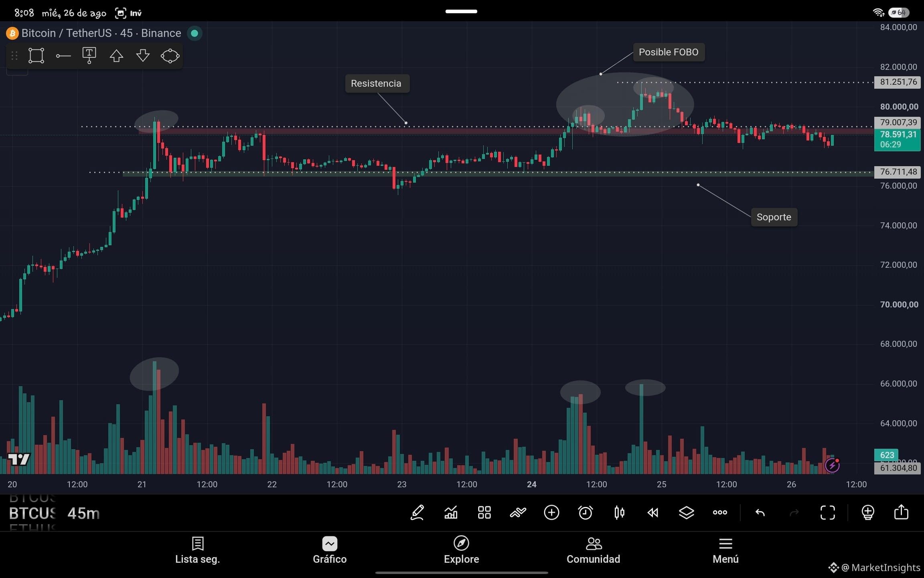The image size is (924, 578).
Task: Share the chart with share icon
Action: point(901,512)
